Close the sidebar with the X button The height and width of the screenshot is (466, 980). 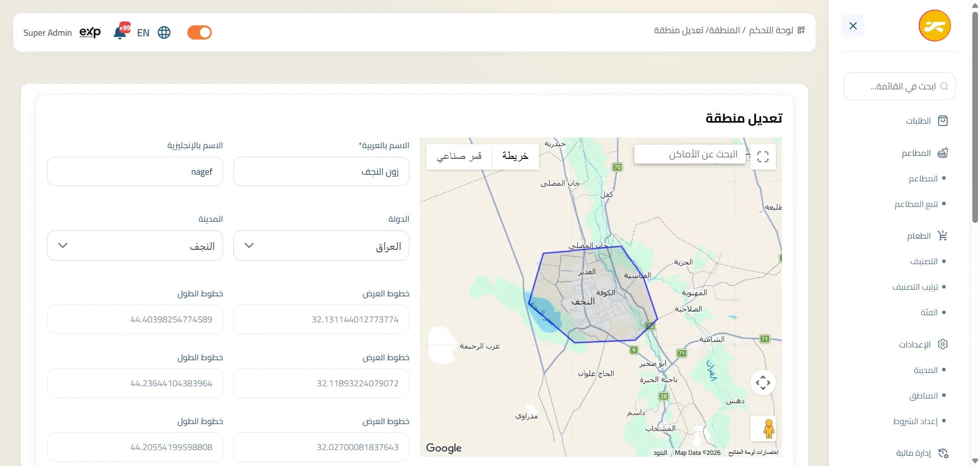coord(853,26)
